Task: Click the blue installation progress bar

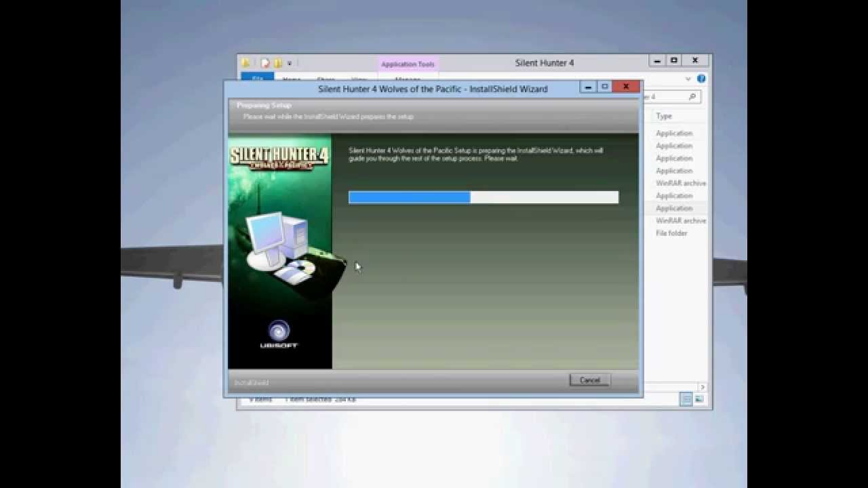Action: 484,197
